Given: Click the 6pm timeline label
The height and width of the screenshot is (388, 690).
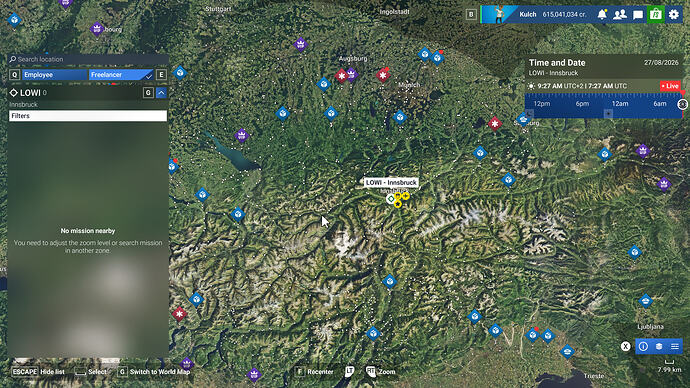Looking at the screenshot, I should pos(582,104).
